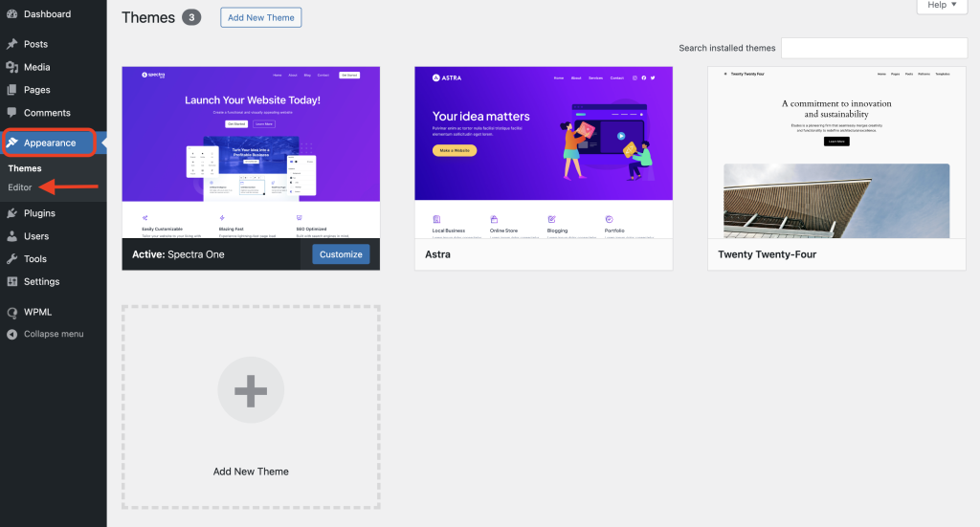Open Comments via speech bubble icon
980x527 pixels.
[x=12, y=113]
